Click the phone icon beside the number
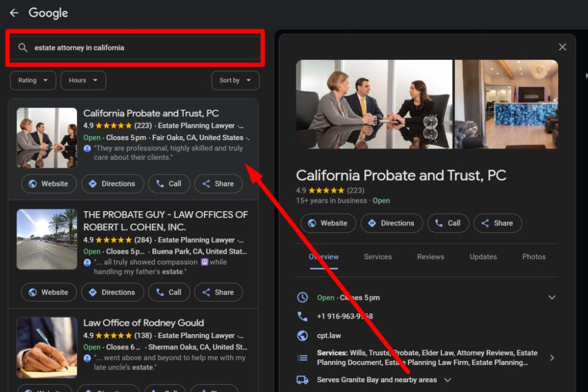Image resolution: width=588 pixels, height=392 pixels. (303, 316)
